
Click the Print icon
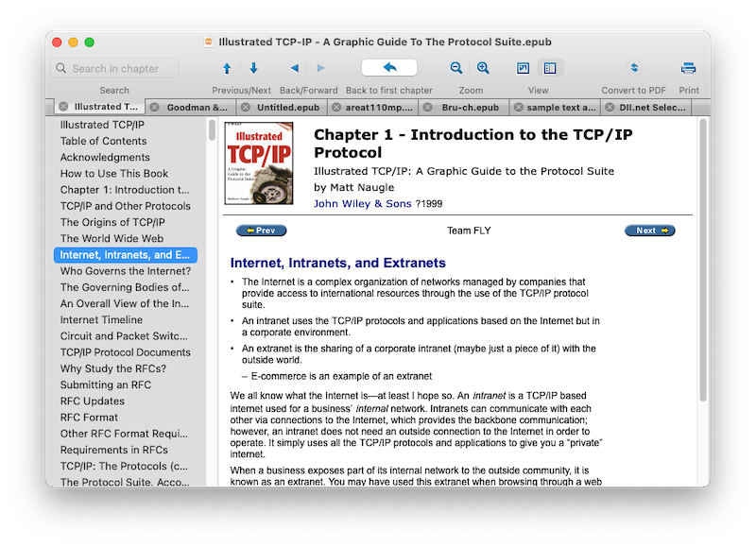[x=689, y=68]
